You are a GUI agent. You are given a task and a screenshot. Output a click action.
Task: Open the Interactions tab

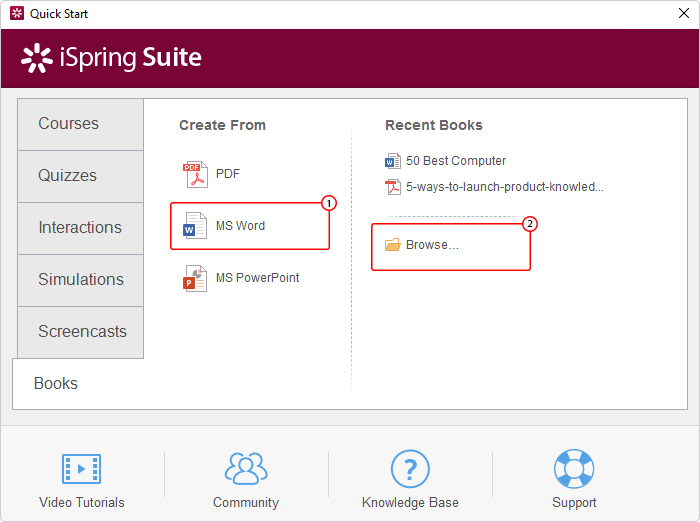80,228
